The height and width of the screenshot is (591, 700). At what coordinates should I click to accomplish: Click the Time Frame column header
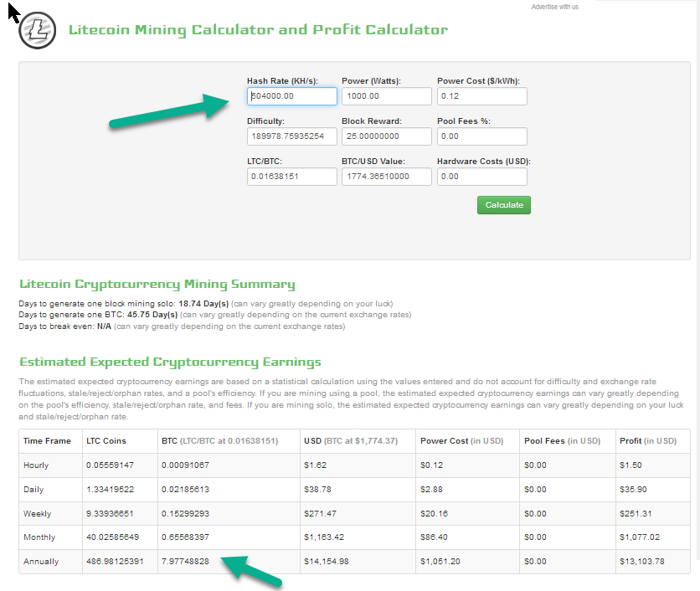click(47, 441)
